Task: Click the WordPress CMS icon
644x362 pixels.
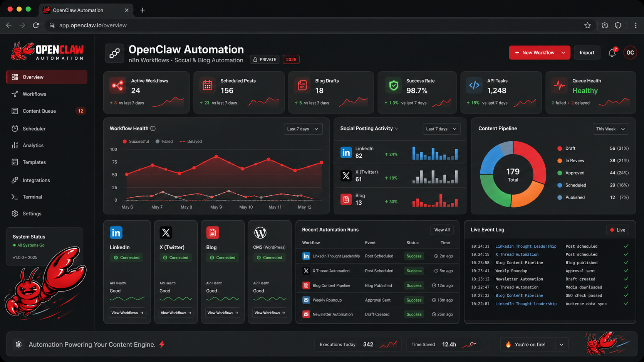Action: (x=261, y=232)
